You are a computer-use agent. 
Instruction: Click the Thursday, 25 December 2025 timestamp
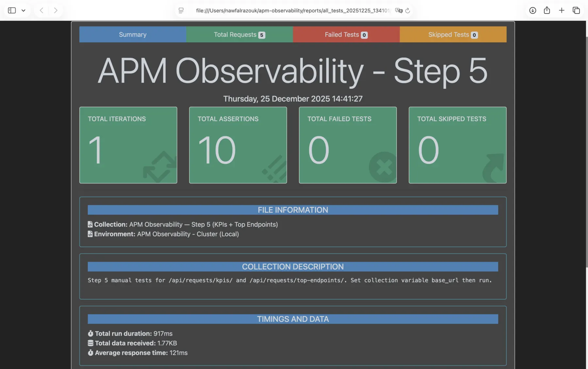pos(293,99)
